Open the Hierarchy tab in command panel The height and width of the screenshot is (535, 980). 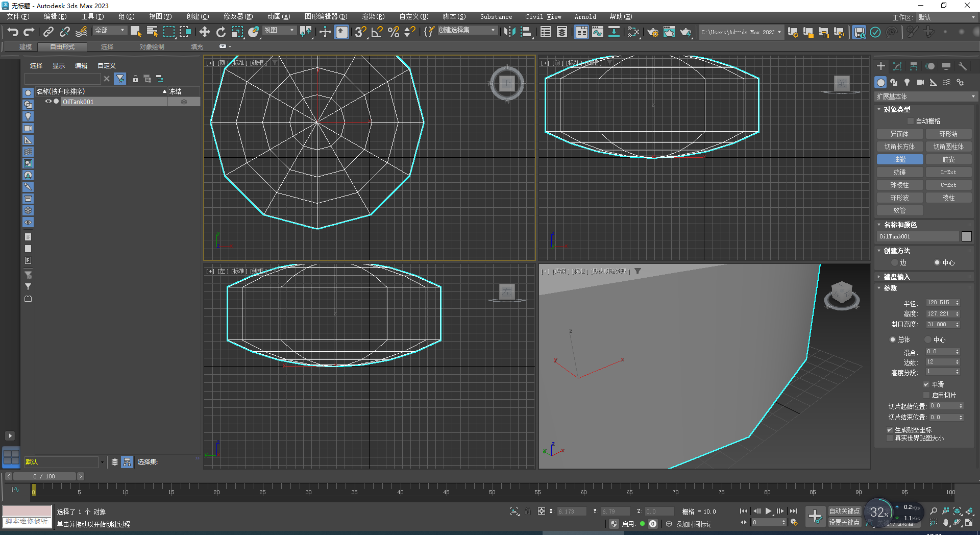914,66
